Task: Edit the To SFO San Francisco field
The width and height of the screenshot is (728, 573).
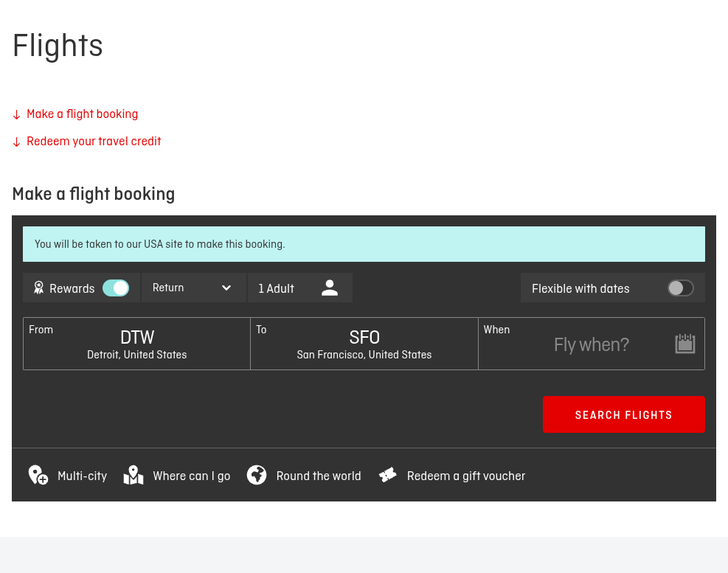Action: 364,344
